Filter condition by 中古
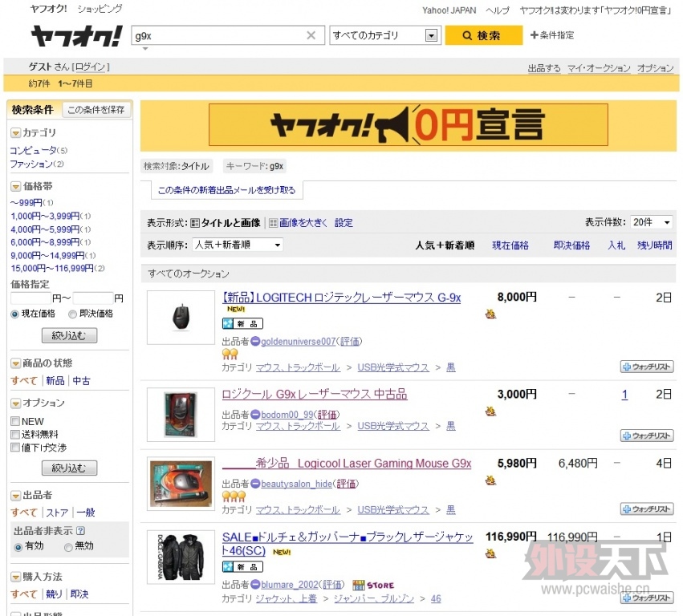 [x=81, y=380]
